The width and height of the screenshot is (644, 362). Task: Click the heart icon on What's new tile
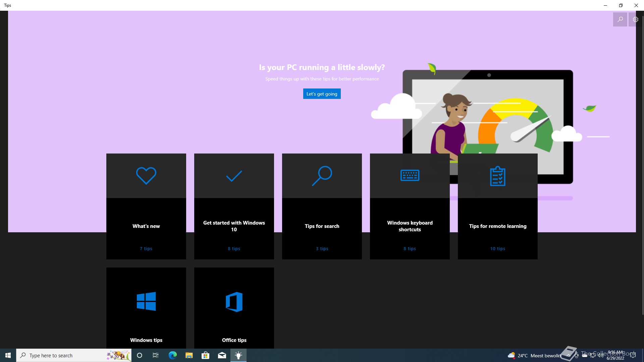click(x=146, y=176)
